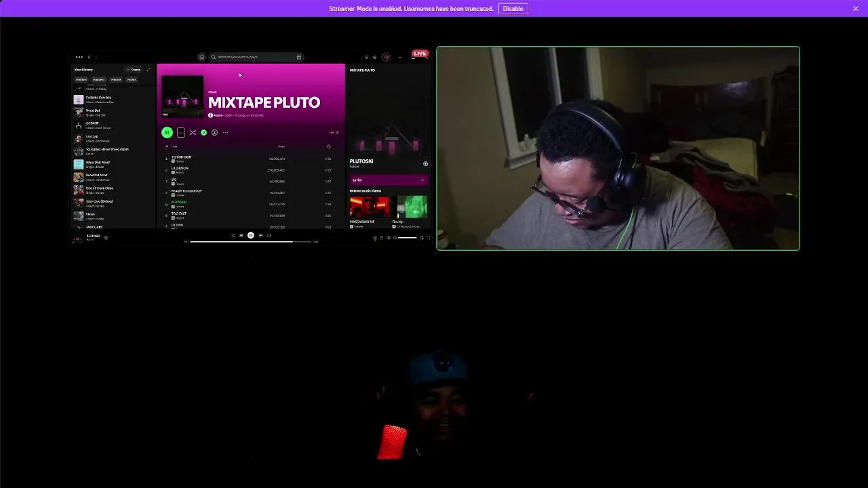868x488 pixels.
Task: Open the List view options dropdown
Action: click(x=334, y=132)
